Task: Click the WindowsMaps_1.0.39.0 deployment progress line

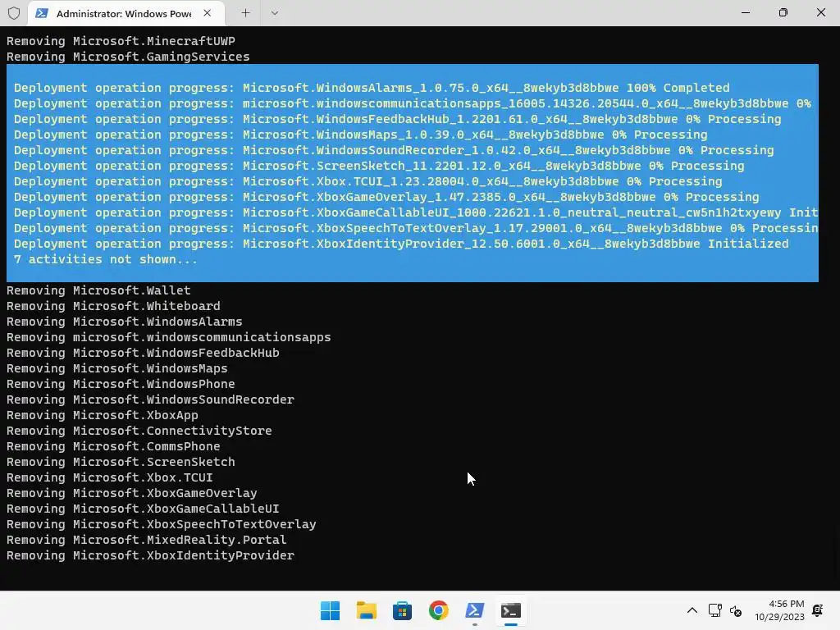Action: pyautogui.click(x=361, y=135)
